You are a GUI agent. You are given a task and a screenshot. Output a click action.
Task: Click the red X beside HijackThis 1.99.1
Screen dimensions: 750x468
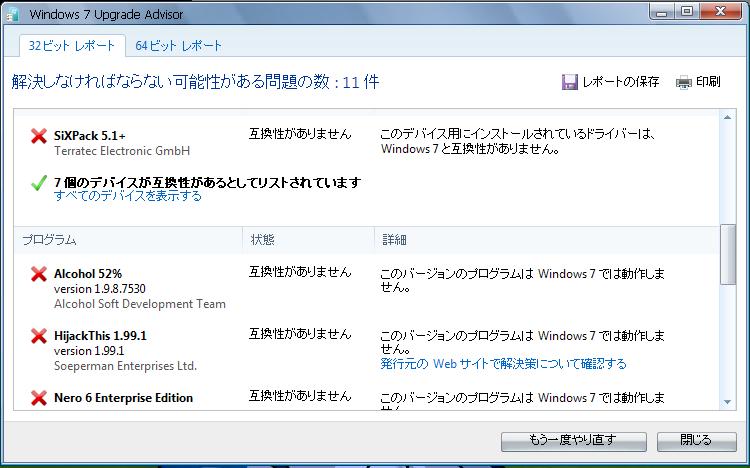(x=39, y=336)
